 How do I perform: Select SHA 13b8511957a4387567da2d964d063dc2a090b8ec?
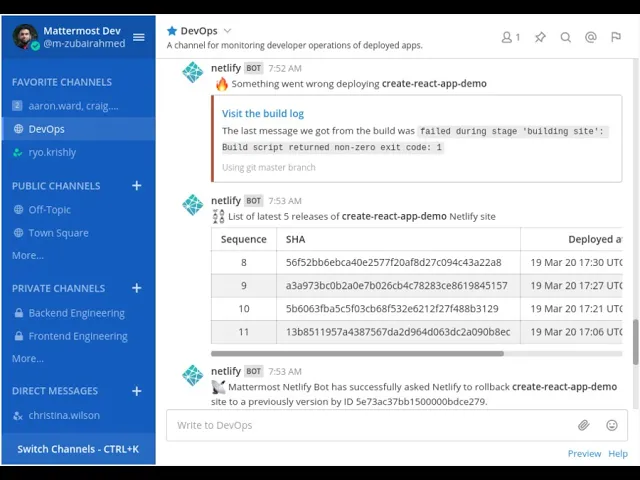(x=398, y=332)
